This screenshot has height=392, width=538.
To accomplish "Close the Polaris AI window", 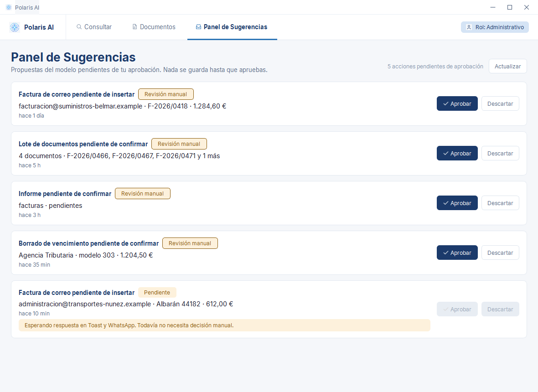I will (527, 7).
